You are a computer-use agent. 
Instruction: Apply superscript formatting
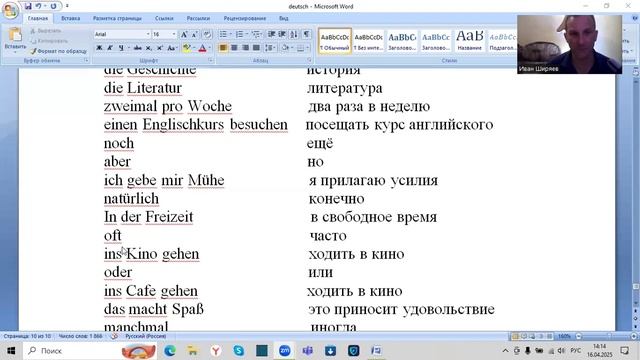coord(160,48)
